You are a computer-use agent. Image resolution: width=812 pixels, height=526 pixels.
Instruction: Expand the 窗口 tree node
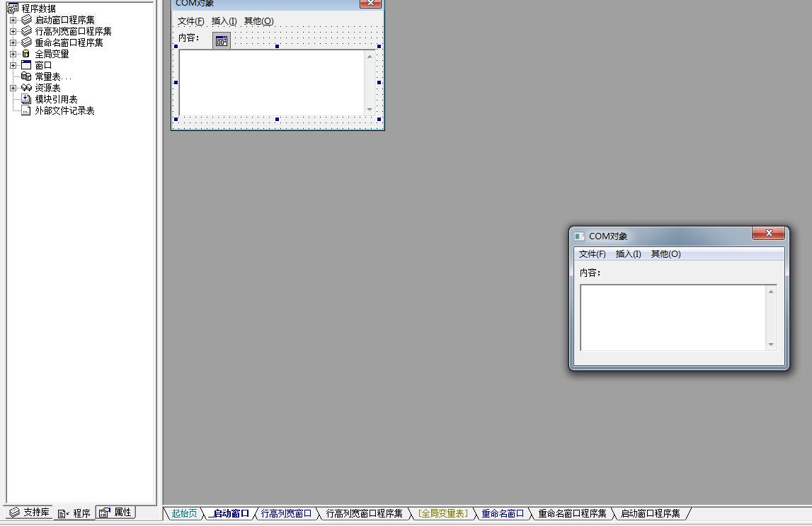click(13, 65)
